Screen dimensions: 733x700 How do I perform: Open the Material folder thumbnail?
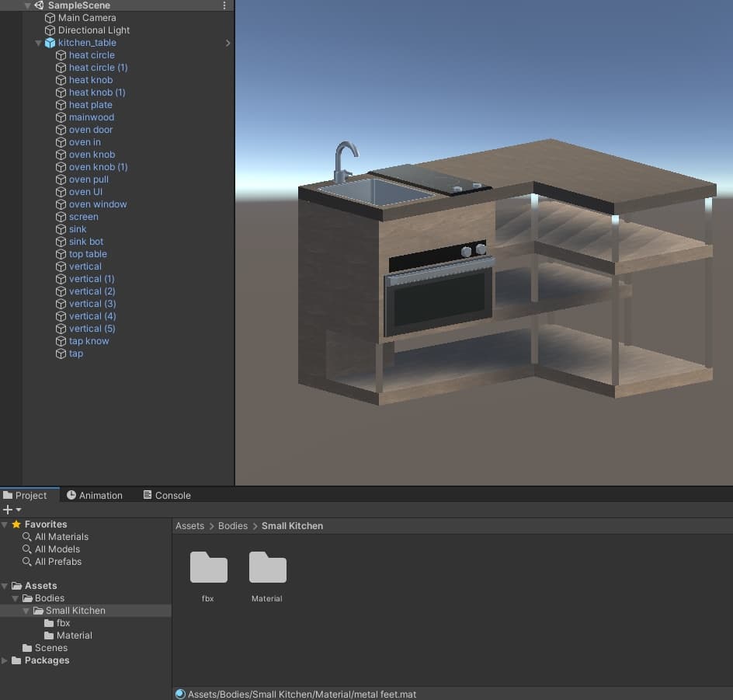coord(267,568)
